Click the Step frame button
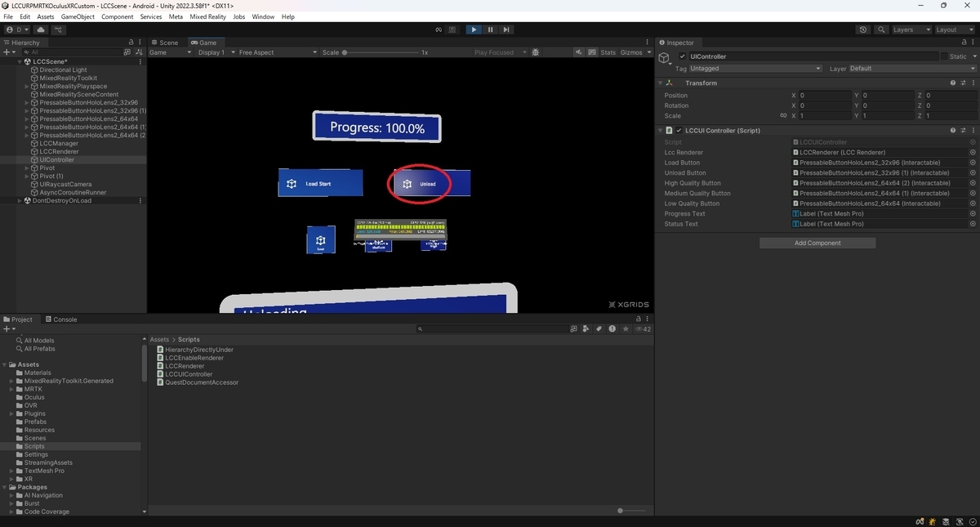Image resolution: width=980 pixels, height=527 pixels. click(506, 29)
